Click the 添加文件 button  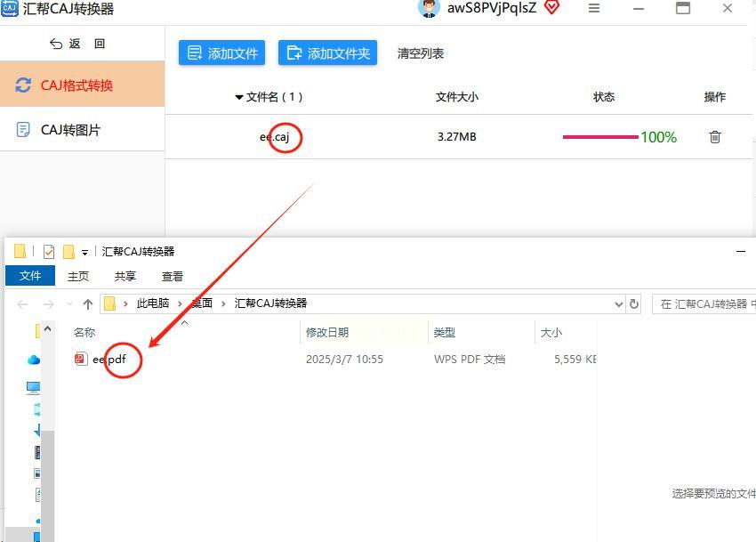221,53
